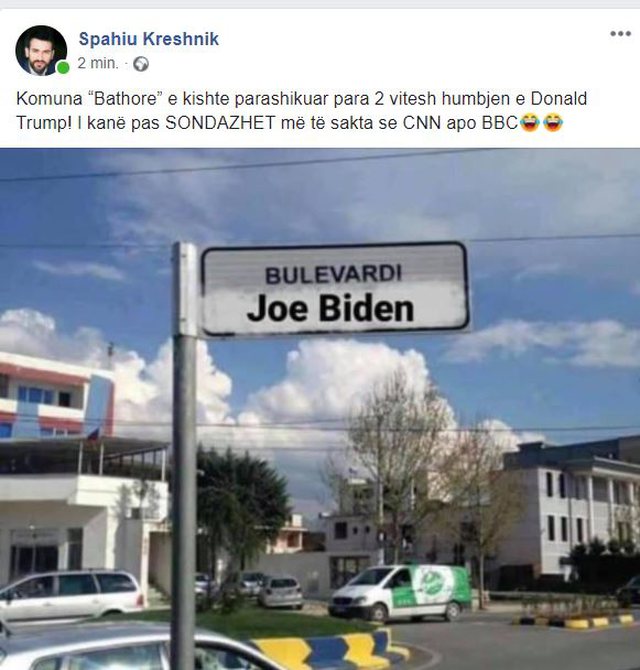The image size is (640, 670).
Task: Click the green online status dot
Action: point(63,68)
